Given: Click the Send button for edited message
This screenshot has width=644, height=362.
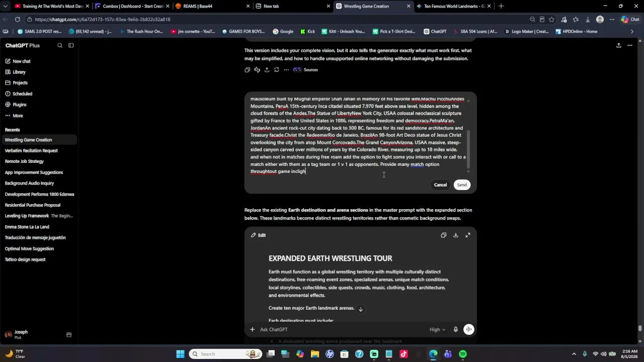Looking at the screenshot, I should click(462, 185).
